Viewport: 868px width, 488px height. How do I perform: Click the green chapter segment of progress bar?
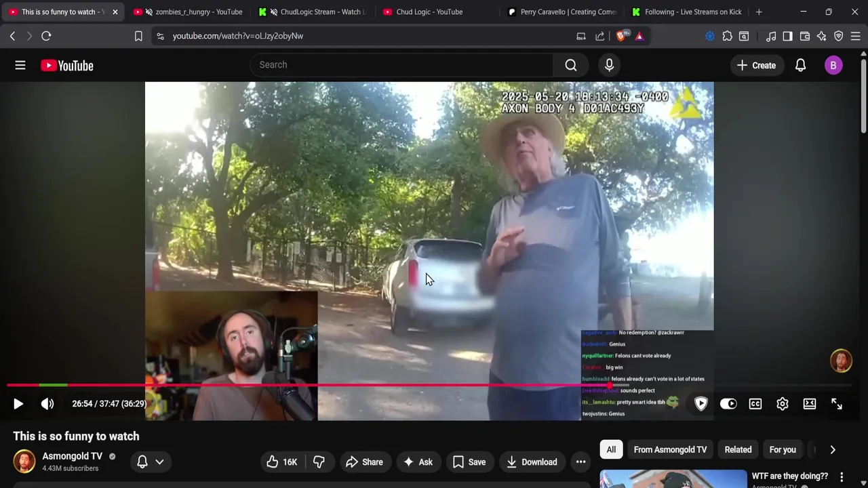coord(53,385)
